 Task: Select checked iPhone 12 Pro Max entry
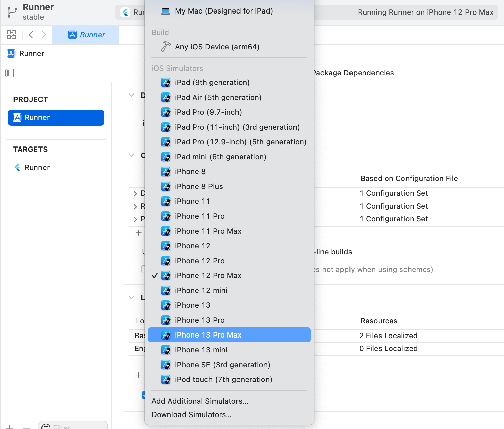pyautogui.click(x=229, y=275)
